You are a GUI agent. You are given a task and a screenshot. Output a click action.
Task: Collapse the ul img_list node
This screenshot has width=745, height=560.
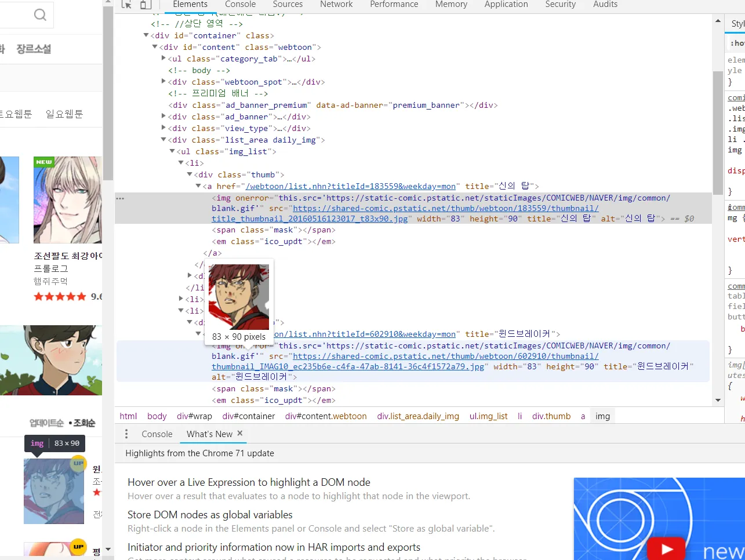coord(172,151)
